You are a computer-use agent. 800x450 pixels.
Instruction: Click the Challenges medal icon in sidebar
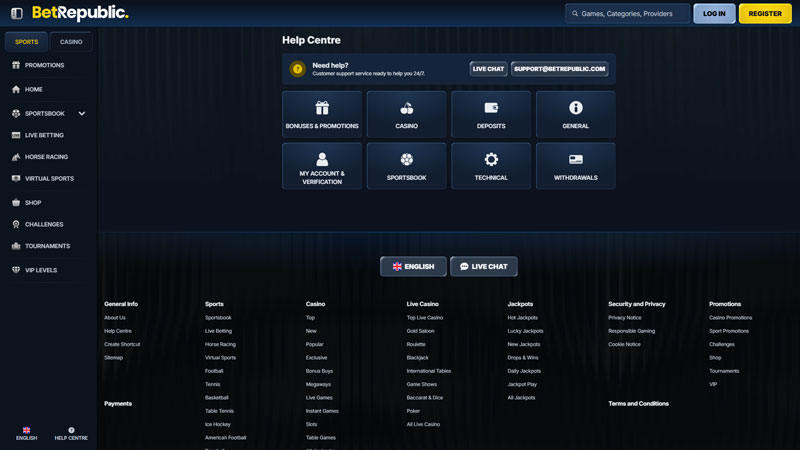click(16, 224)
